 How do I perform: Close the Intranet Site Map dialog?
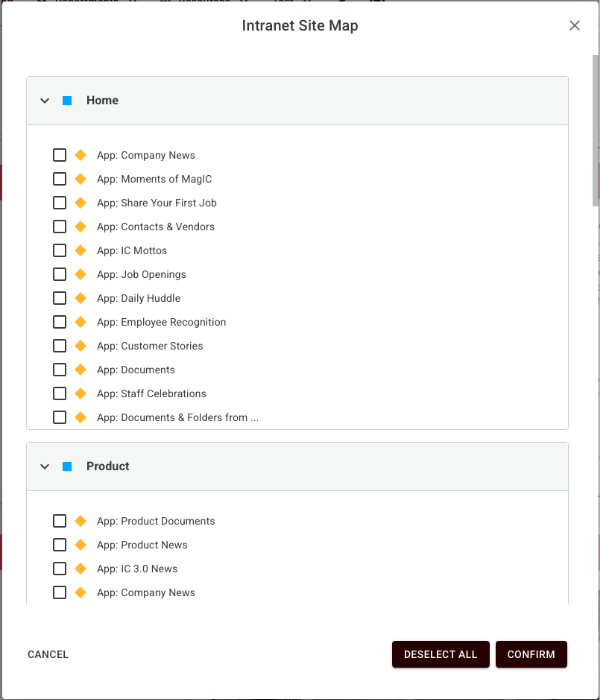pos(574,26)
